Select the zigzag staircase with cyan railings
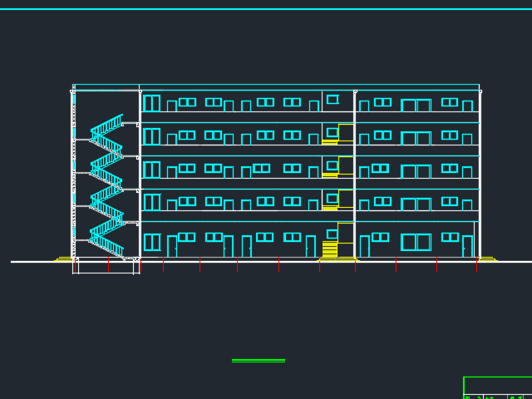 [x=106, y=186]
